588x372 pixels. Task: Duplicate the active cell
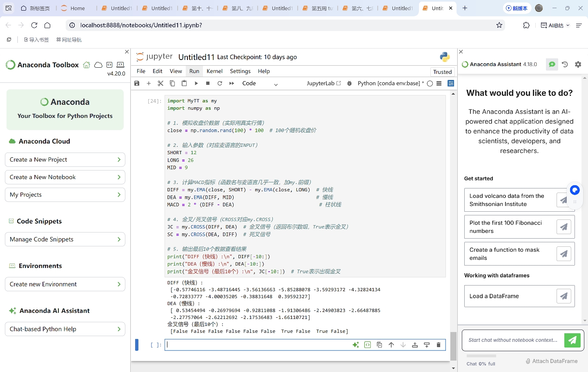[x=379, y=345]
